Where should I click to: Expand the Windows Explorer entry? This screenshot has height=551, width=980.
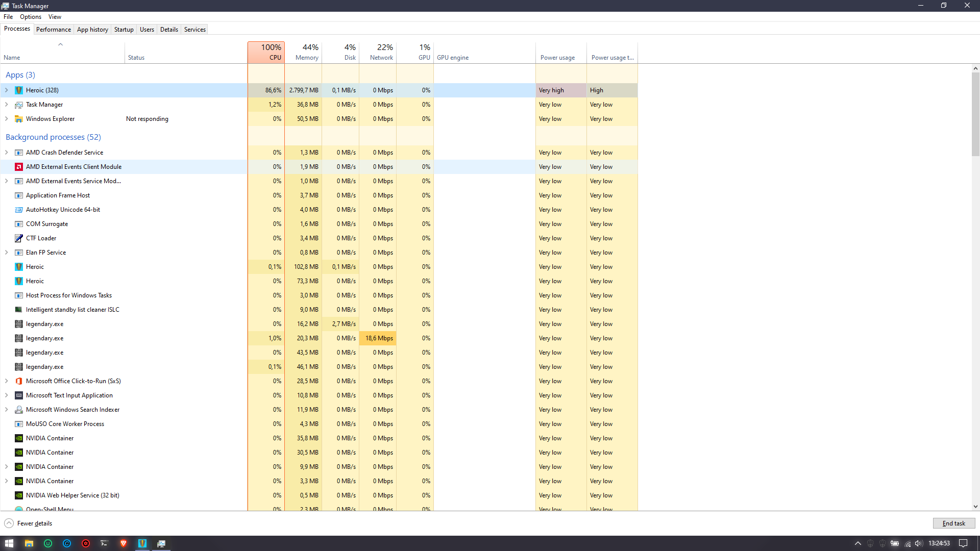pos(6,118)
